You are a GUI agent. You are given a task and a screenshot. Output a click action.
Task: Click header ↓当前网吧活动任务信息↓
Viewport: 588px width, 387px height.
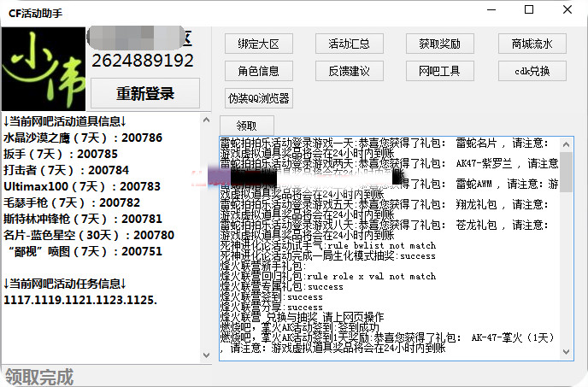point(65,284)
